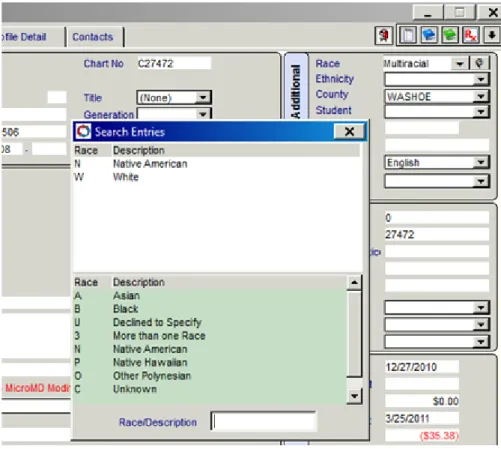
Task: Expand the Ethnicity dropdown
Action: click(481, 79)
